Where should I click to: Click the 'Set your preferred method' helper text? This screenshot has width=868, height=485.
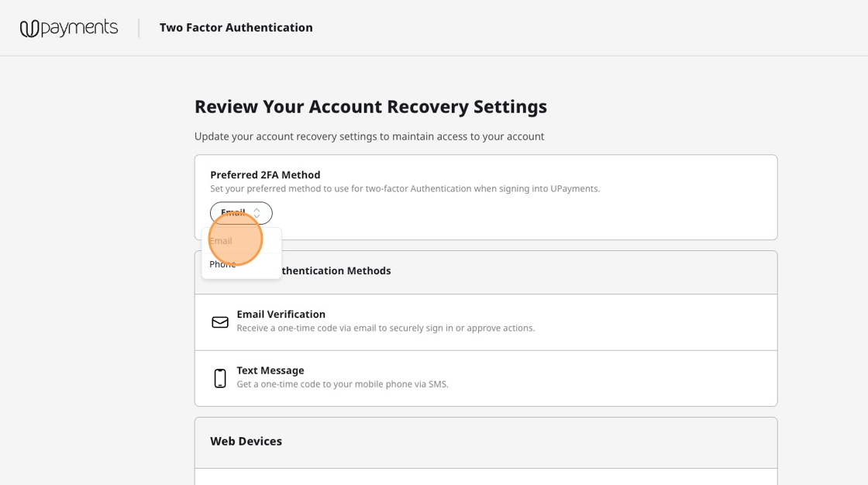405,189
